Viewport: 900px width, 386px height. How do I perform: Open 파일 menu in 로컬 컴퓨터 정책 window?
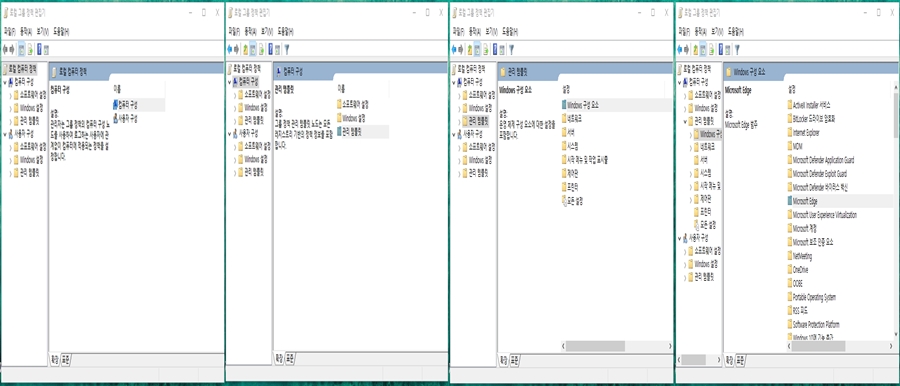pos(9,31)
